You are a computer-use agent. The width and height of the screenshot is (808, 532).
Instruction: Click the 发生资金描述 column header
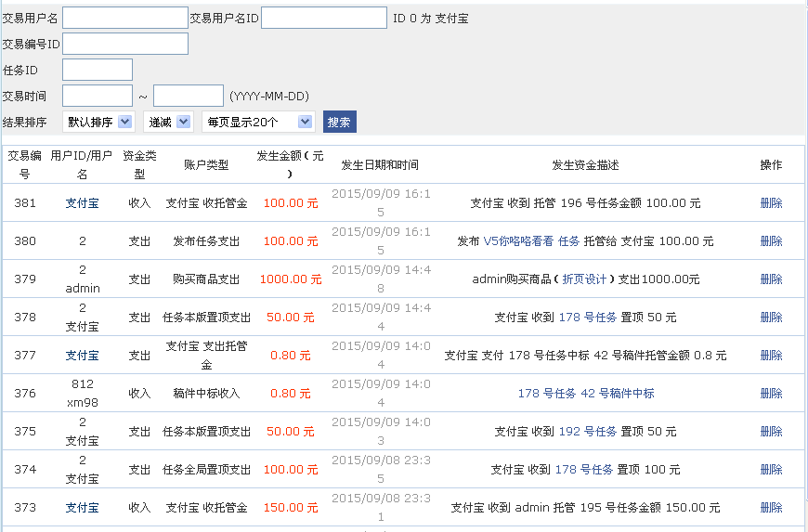585,165
